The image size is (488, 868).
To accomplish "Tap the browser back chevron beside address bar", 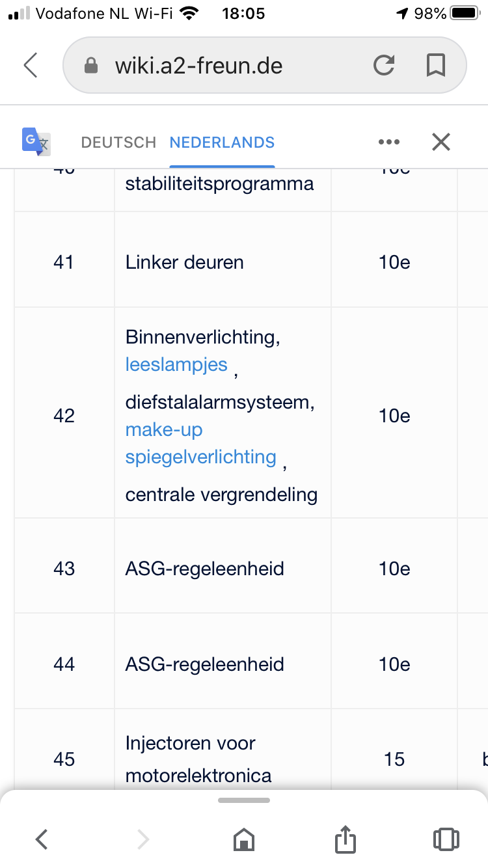I will tap(31, 66).
